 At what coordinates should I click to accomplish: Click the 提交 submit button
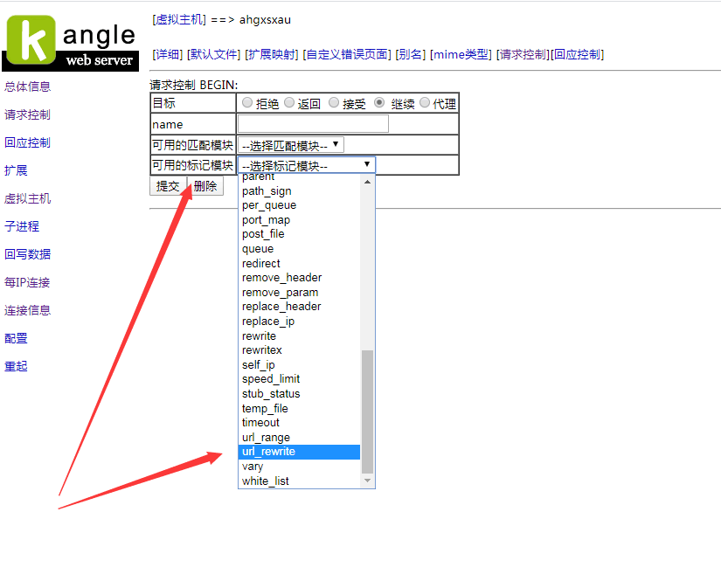click(x=168, y=186)
